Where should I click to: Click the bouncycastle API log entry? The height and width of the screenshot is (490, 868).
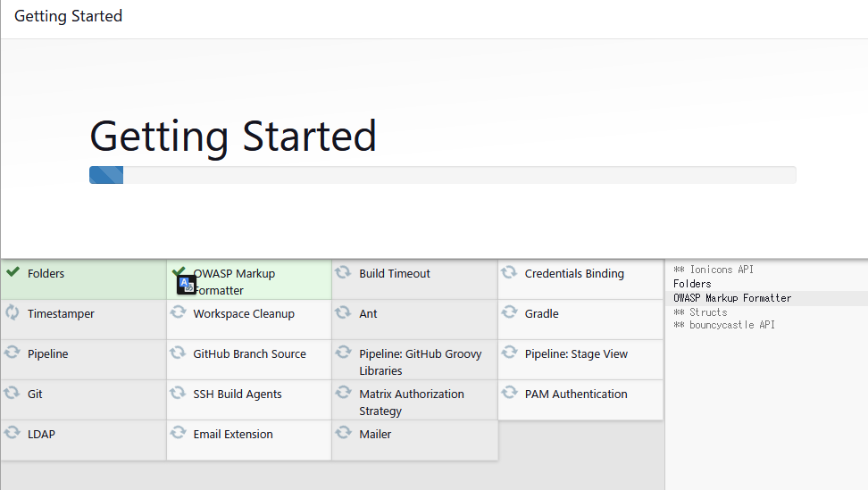(x=724, y=325)
